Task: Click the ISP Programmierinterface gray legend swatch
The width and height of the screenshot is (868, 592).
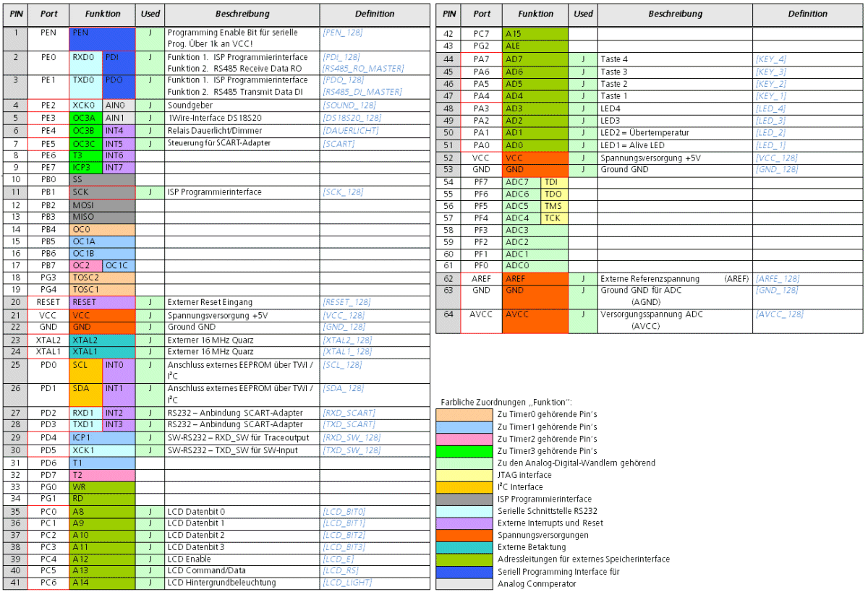Action: point(464,499)
